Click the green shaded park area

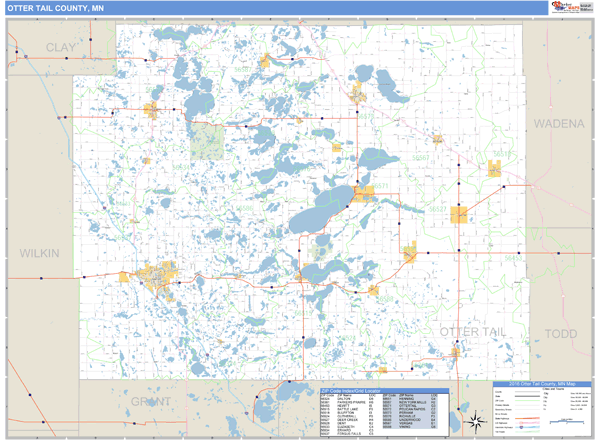(x=207, y=142)
